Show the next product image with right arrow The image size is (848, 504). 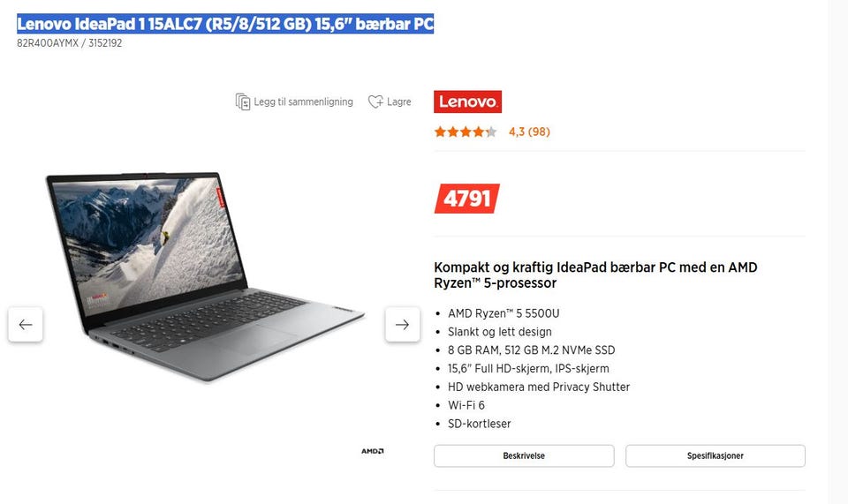[x=403, y=325]
